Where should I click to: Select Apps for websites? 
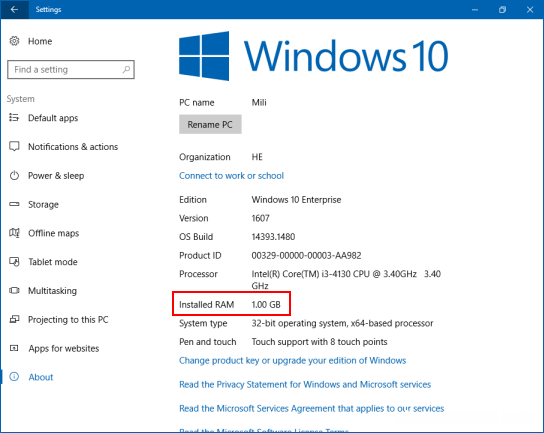[x=64, y=348]
